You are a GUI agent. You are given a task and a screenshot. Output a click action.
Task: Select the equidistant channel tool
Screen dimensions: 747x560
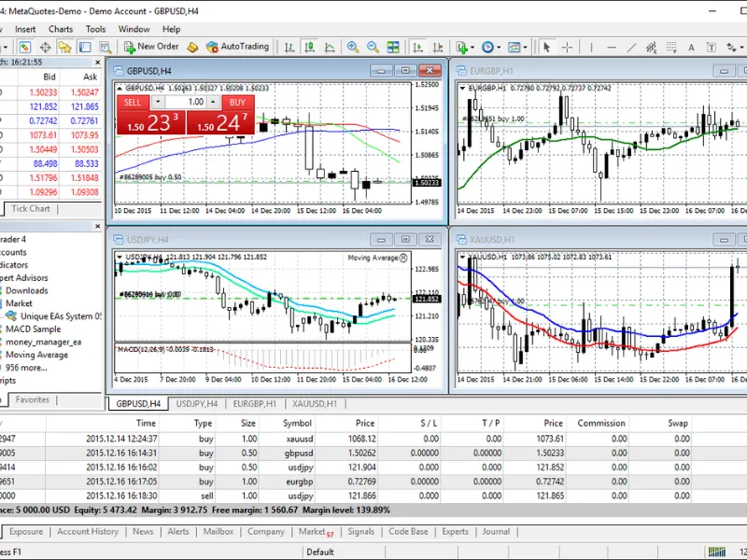coord(651,48)
